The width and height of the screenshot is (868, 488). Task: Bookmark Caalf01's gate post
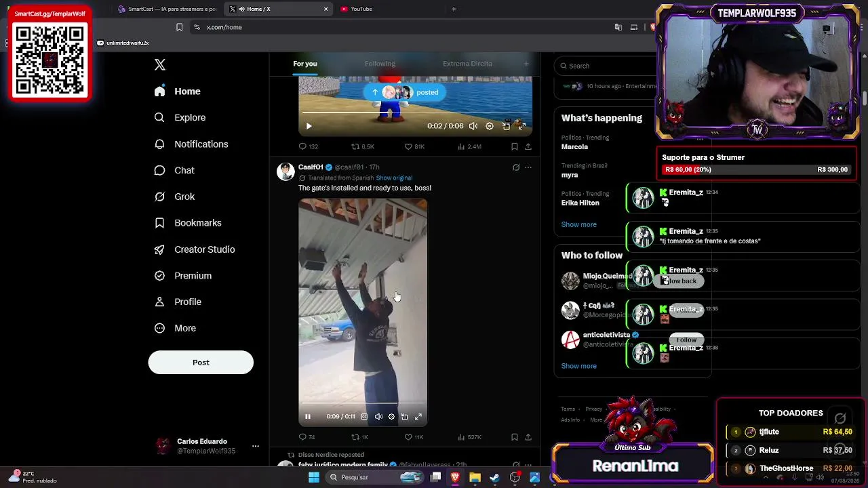[515, 437]
